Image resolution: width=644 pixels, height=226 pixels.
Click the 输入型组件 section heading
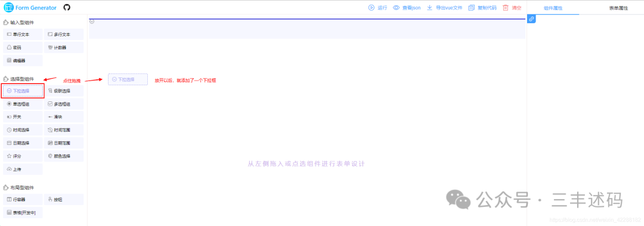click(19, 22)
